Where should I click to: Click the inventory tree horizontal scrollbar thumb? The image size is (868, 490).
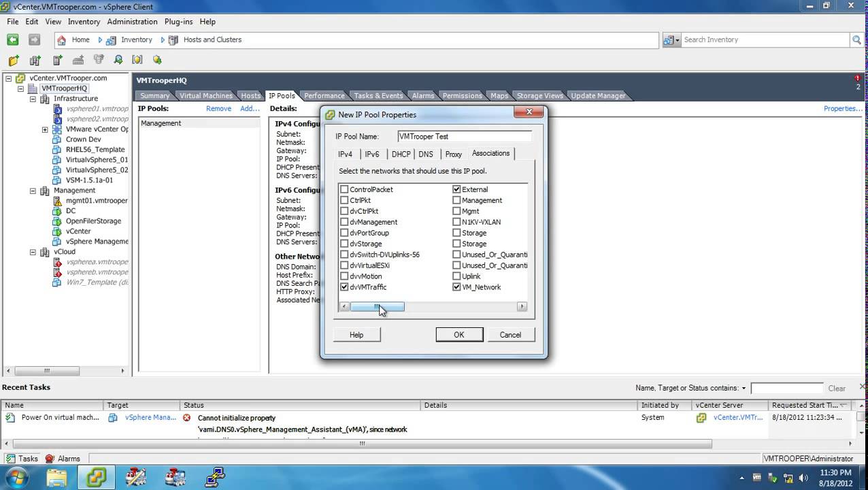pyautogui.click(x=47, y=371)
